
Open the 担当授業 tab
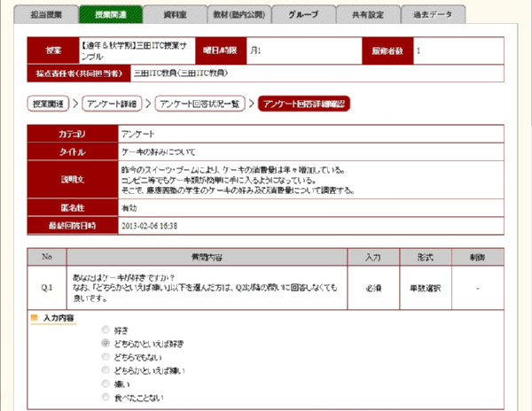tap(47, 15)
